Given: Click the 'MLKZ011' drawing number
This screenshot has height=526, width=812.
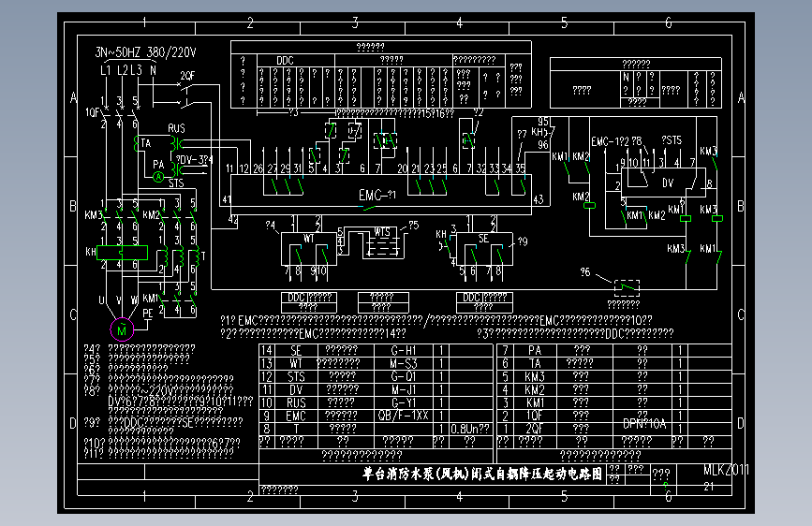Looking at the screenshot, I should click(726, 470).
